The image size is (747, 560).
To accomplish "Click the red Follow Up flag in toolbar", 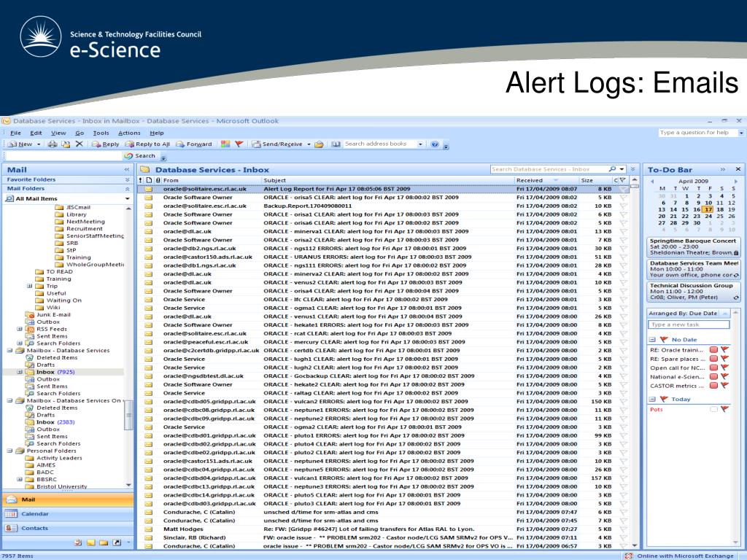I will [x=239, y=144].
